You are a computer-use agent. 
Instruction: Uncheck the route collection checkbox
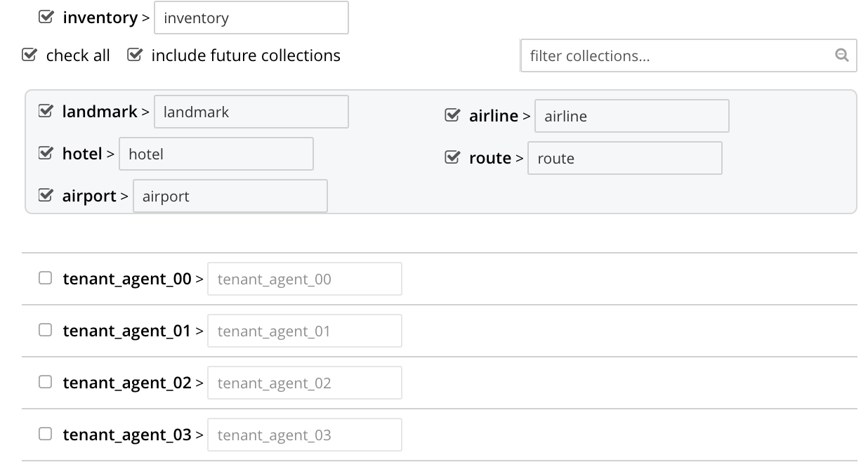tap(452, 157)
